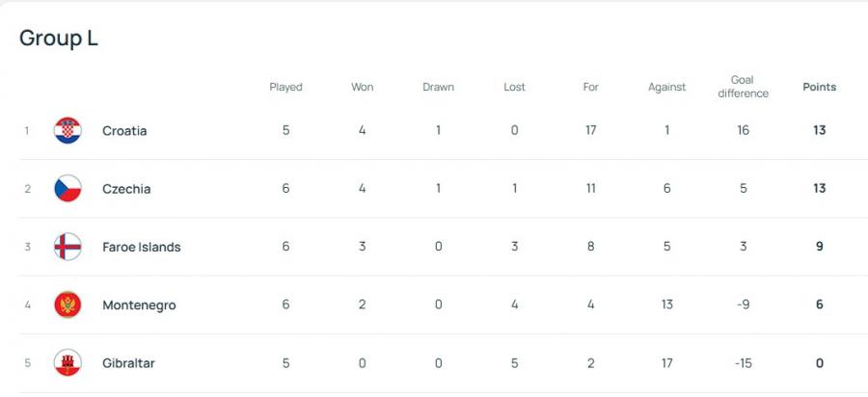Image resolution: width=868 pixels, height=397 pixels.
Task: Click the Faroe Islands flag icon
Action: click(67, 247)
